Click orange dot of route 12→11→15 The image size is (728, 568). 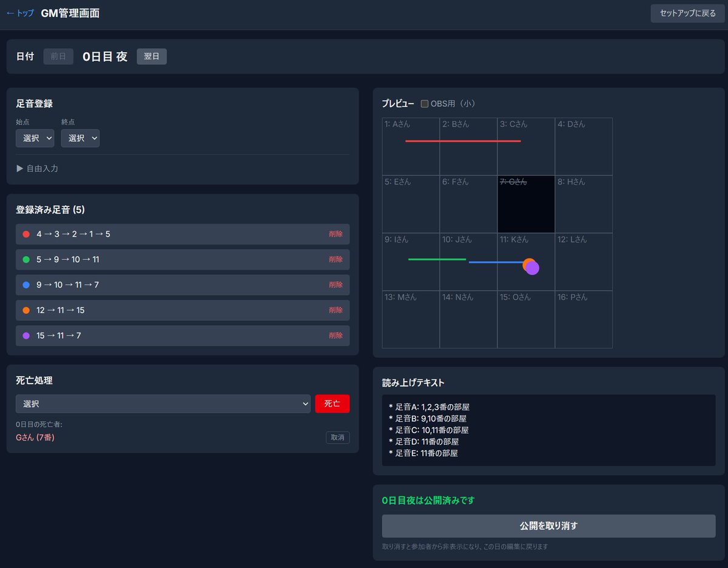26,310
